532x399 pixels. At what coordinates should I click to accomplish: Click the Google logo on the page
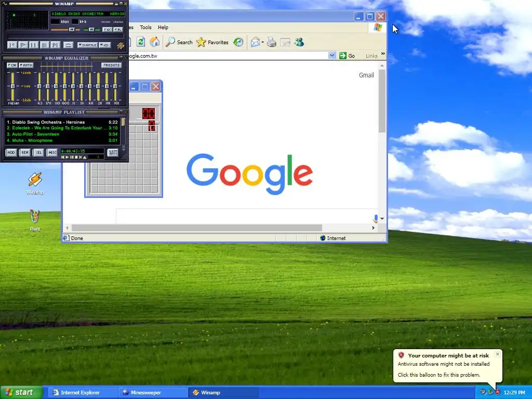point(249,174)
